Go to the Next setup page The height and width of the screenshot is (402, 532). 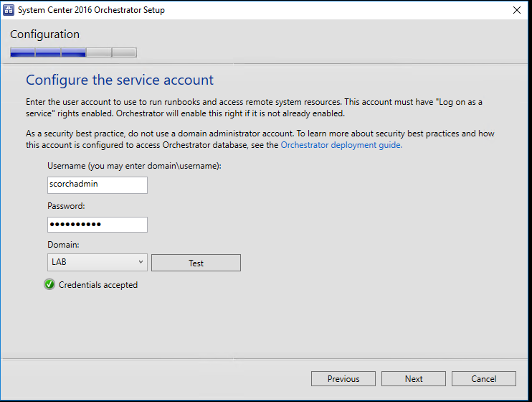[x=414, y=378]
